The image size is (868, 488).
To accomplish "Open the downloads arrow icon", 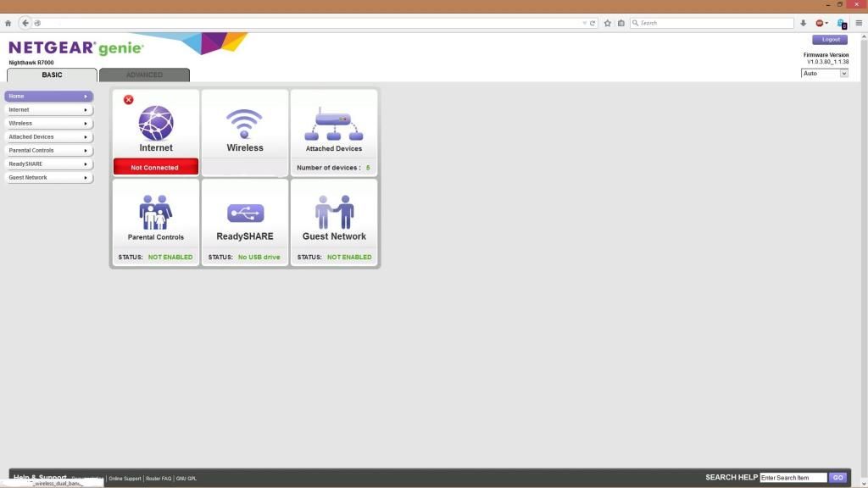I will click(x=804, y=23).
